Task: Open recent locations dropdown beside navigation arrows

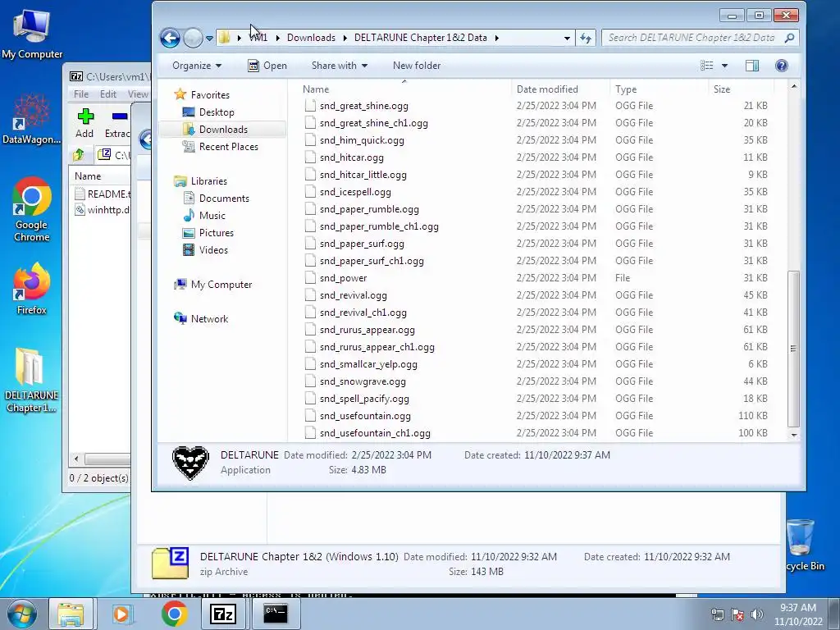Action: (x=209, y=38)
